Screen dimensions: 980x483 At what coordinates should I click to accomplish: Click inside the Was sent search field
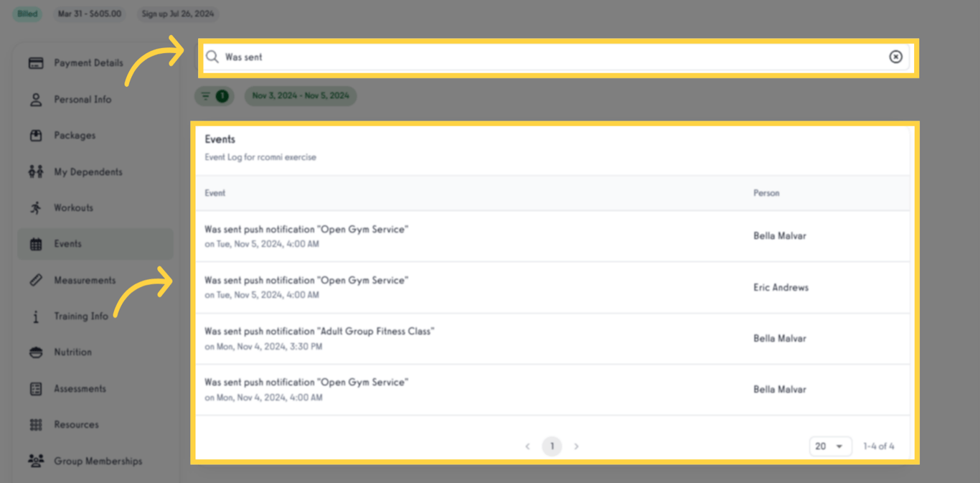pos(430,57)
